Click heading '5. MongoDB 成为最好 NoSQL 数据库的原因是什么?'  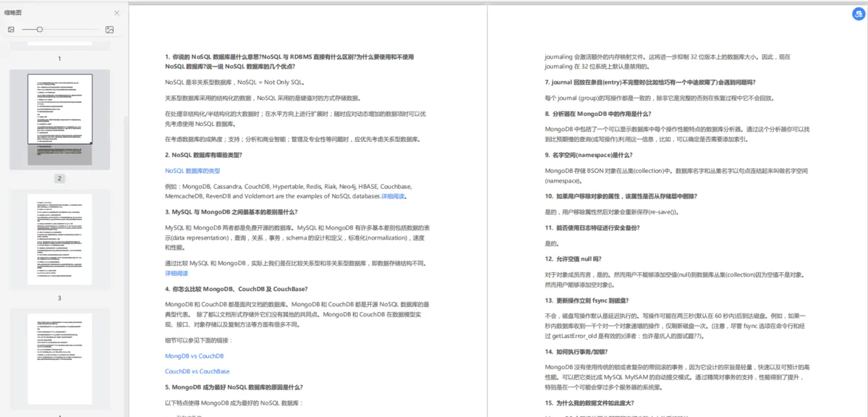coord(234,387)
